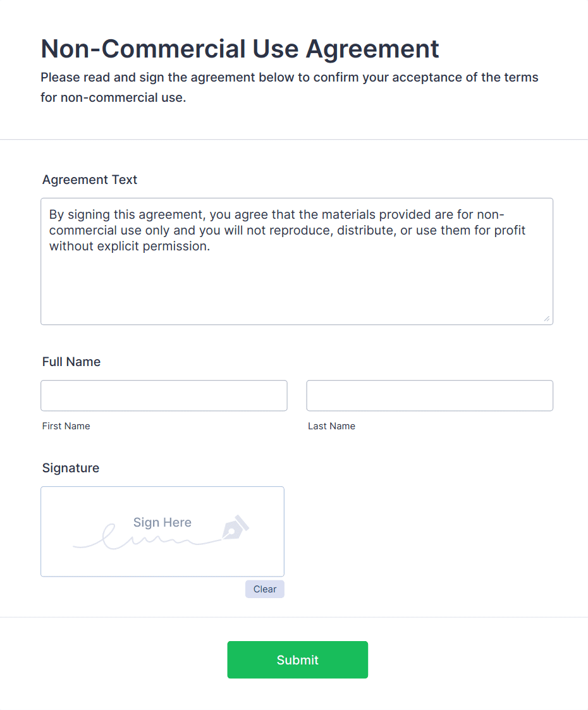The image size is (588, 710).
Task: Click the resize handle of the agreement textbox
Action: point(548,319)
